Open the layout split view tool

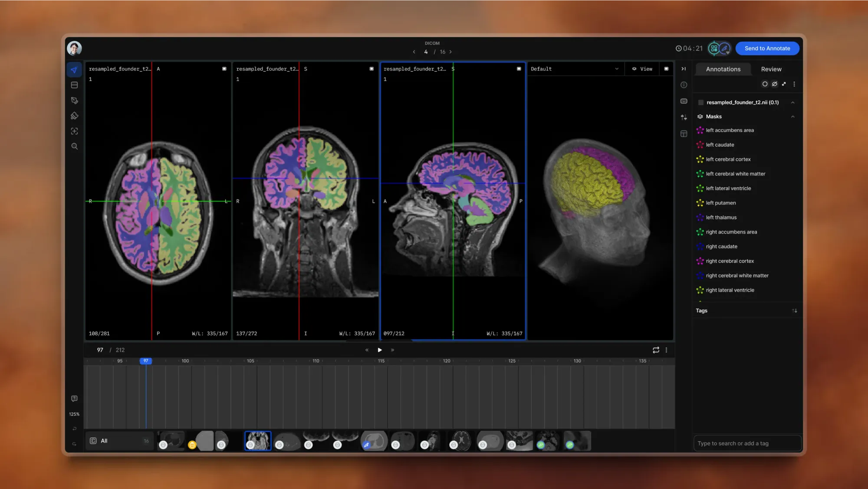[x=74, y=85]
